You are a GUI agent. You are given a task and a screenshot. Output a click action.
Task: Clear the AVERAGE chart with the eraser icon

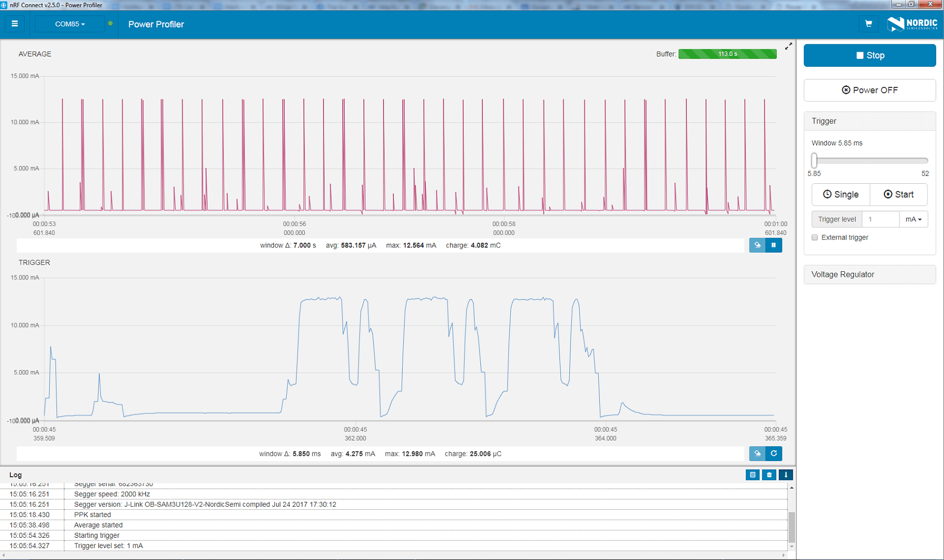pos(757,245)
